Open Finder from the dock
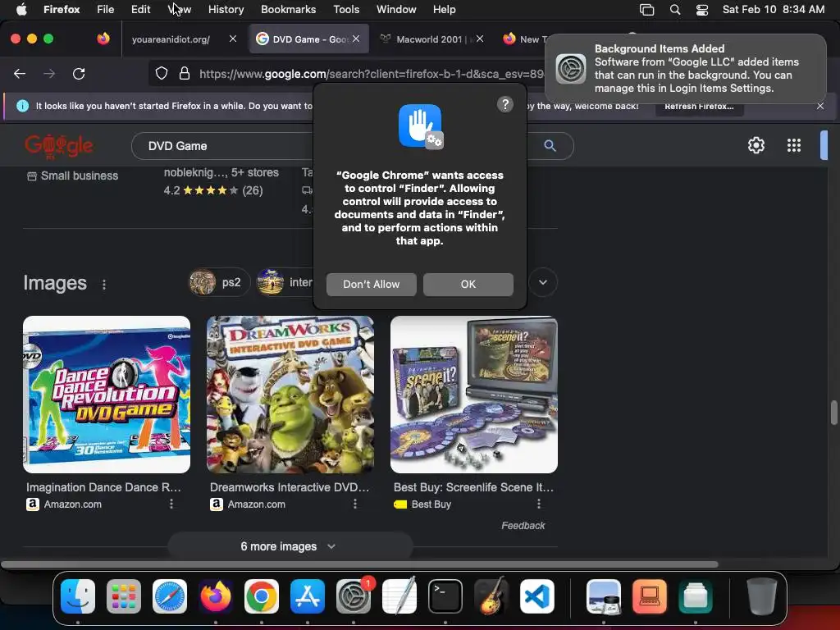 click(x=78, y=596)
